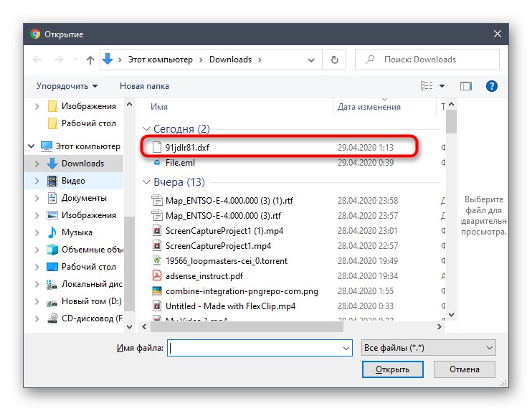Viewport: 532px width, 411px height.
Task: Toggle the preview pane icon
Action: tap(466, 86)
